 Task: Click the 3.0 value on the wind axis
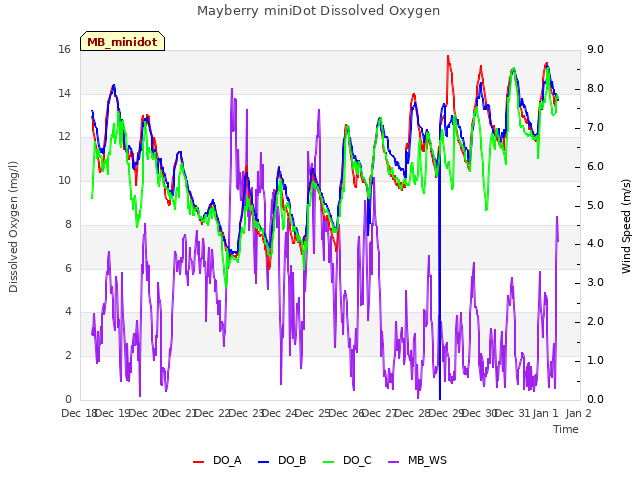pyautogui.click(x=595, y=283)
